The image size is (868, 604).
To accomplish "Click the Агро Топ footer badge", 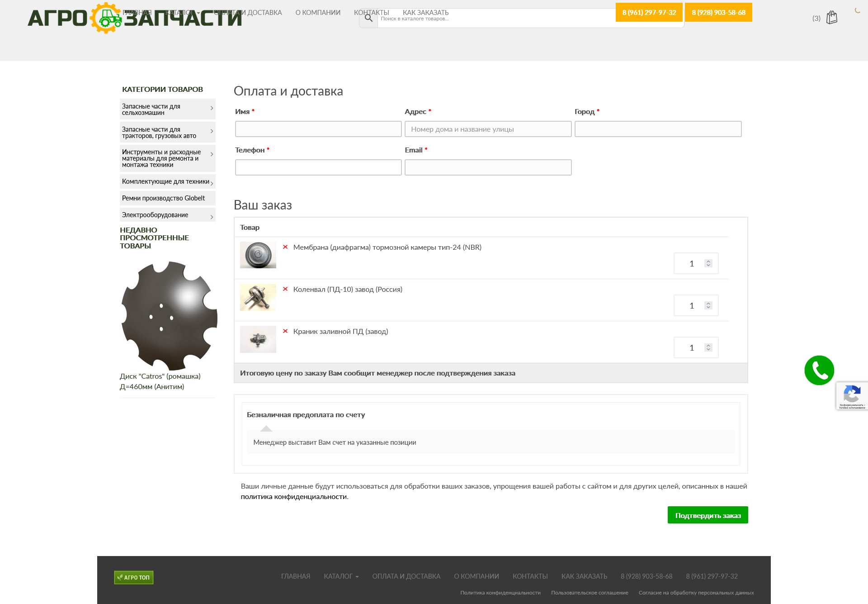I will pyautogui.click(x=134, y=577).
